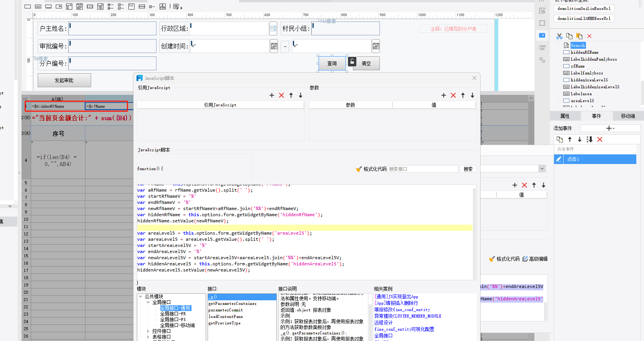The width and height of the screenshot is (644, 341).
Task: Select Labelarea in widget tree
Action: tap(581, 94)
